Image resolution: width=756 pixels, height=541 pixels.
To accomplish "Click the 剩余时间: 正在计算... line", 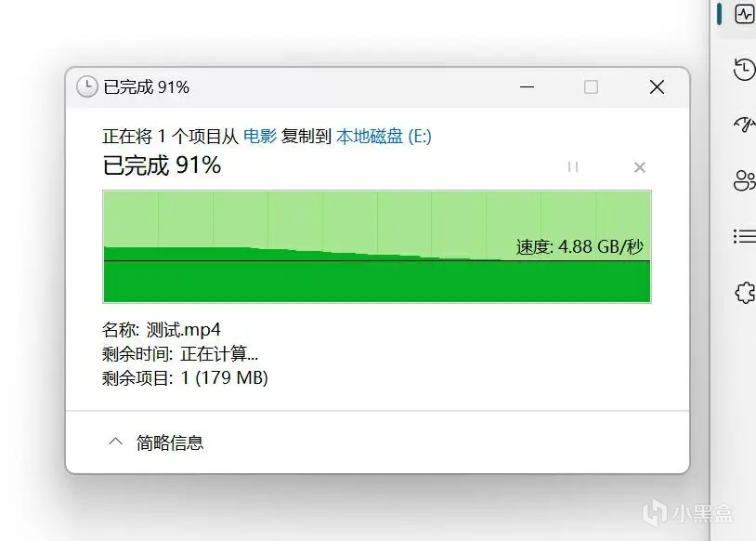I will point(180,354).
